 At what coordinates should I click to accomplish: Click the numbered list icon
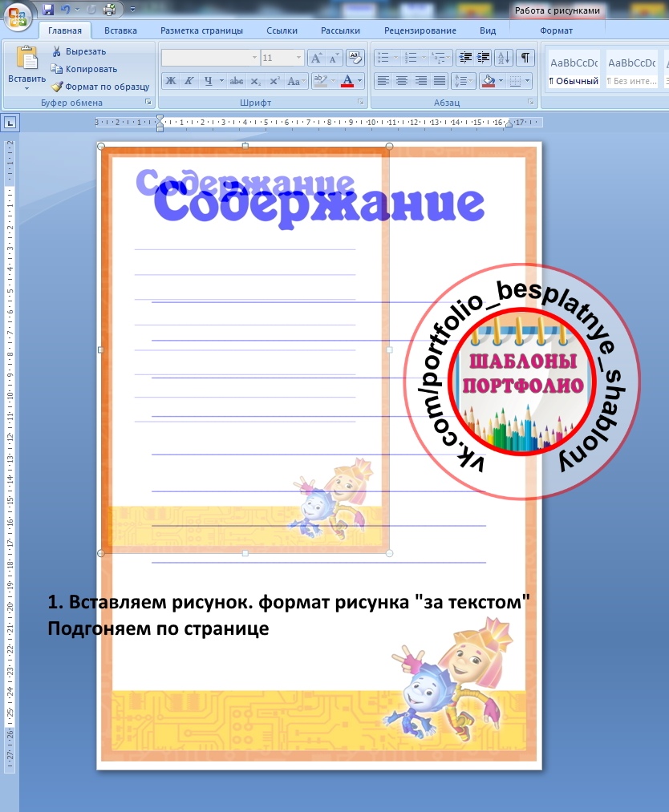(411, 58)
